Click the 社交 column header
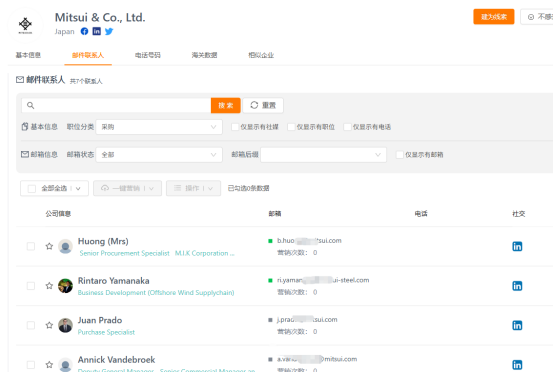Image resolution: width=553 pixels, height=373 pixels. [519, 214]
